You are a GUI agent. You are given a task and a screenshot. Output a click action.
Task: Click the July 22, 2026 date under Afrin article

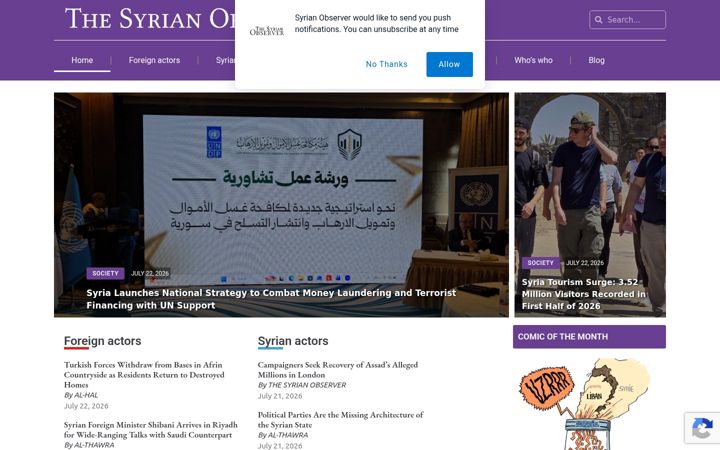[86, 406]
